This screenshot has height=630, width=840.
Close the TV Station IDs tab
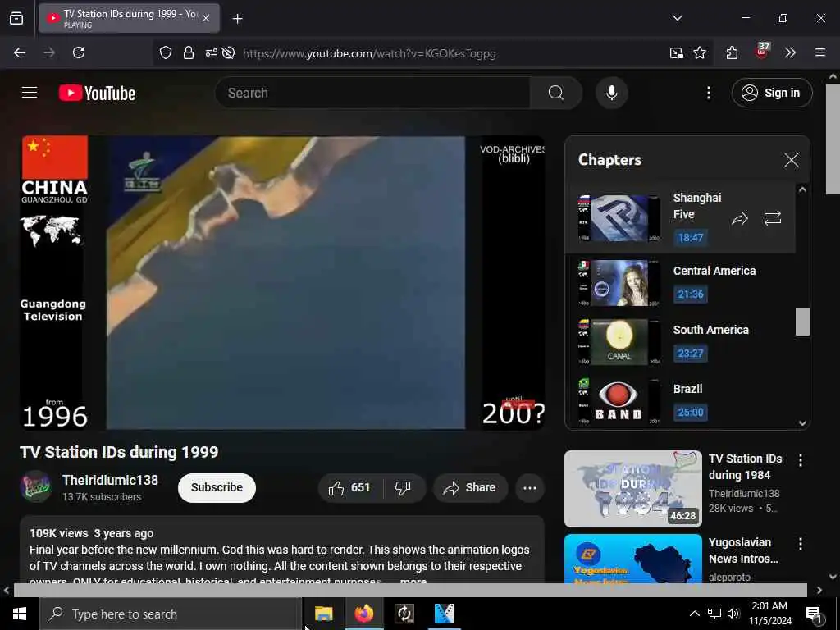click(206, 18)
